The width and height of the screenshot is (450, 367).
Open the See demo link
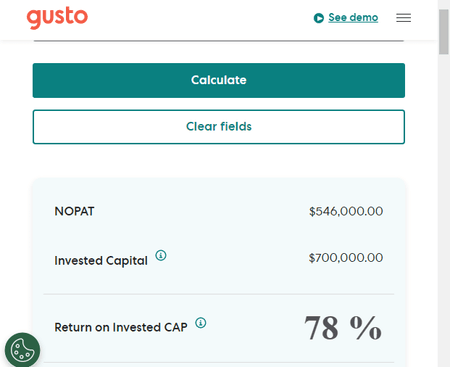click(353, 17)
